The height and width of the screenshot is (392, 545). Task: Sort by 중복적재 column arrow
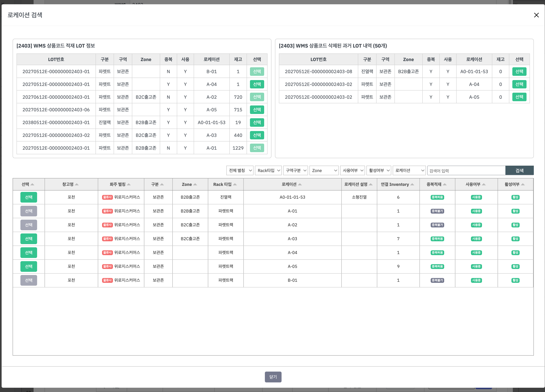(445, 184)
